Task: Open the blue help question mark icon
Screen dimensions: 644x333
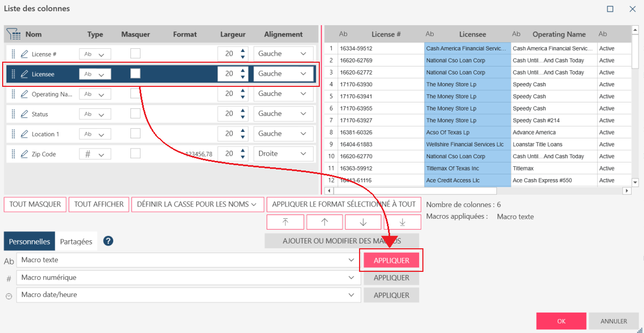Action: pyautogui.click(x=108, y=241)
